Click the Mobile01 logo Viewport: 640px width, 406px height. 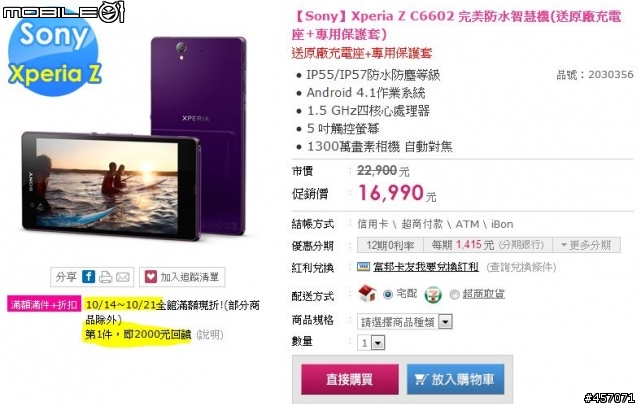coord(63,12)
